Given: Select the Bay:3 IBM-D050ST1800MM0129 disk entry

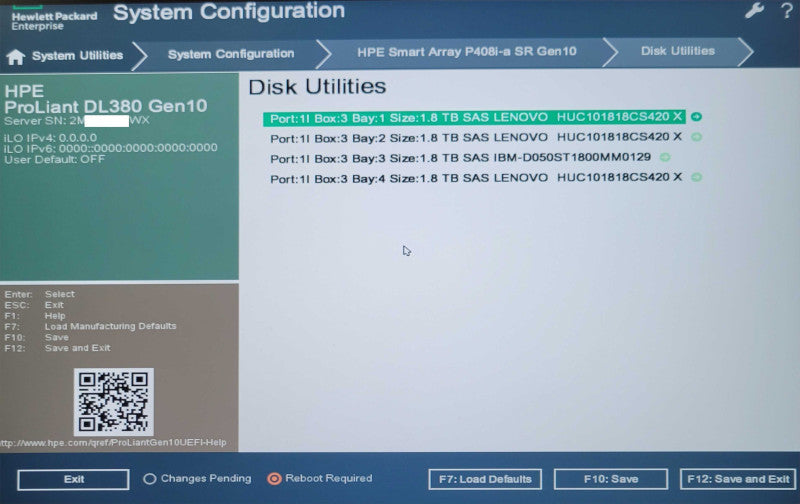Looking at the screenshot, I should [461, 158].
